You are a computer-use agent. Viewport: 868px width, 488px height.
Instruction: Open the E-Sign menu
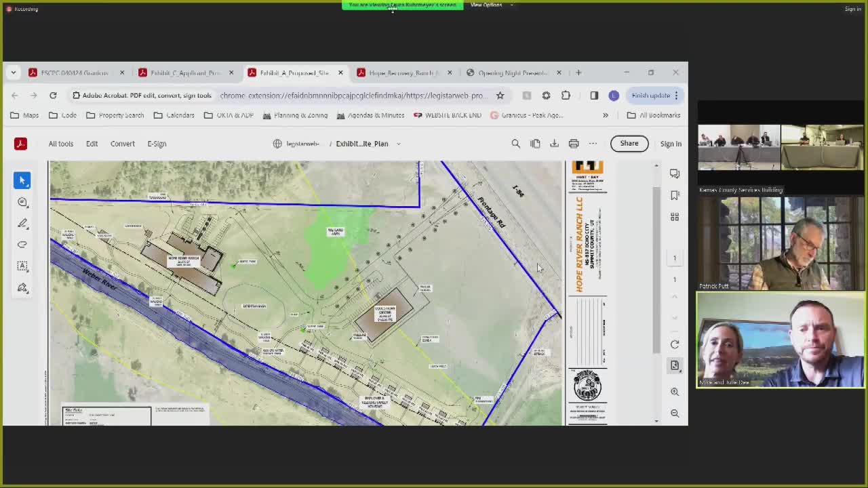click(157, 144)
